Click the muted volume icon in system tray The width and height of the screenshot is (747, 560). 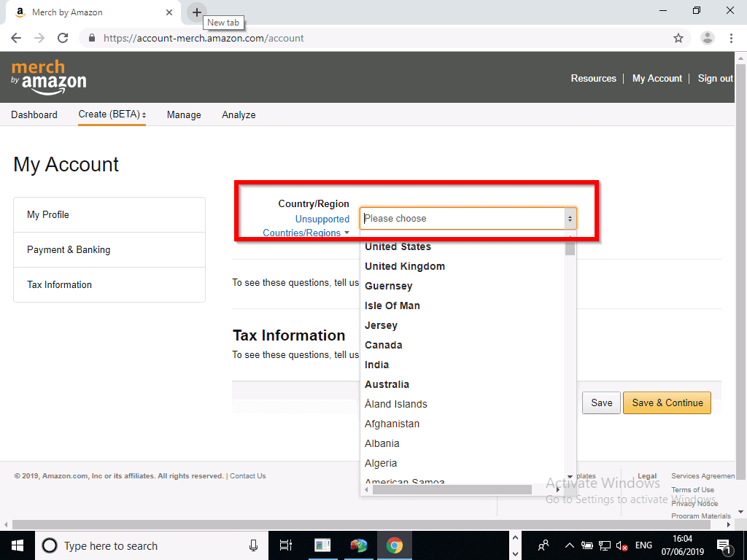pyautogui.click(x=622, y=545)
